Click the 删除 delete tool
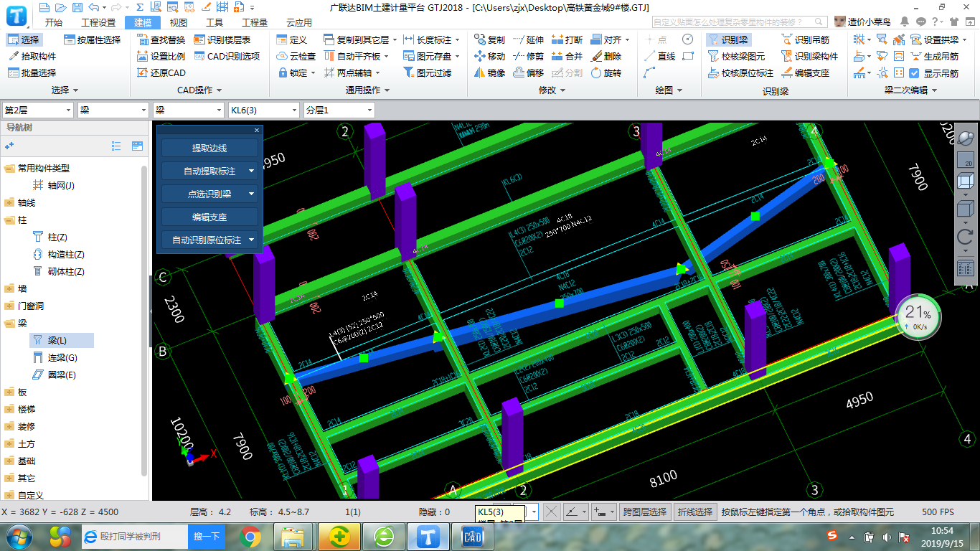980x551 pixels. 606,56
